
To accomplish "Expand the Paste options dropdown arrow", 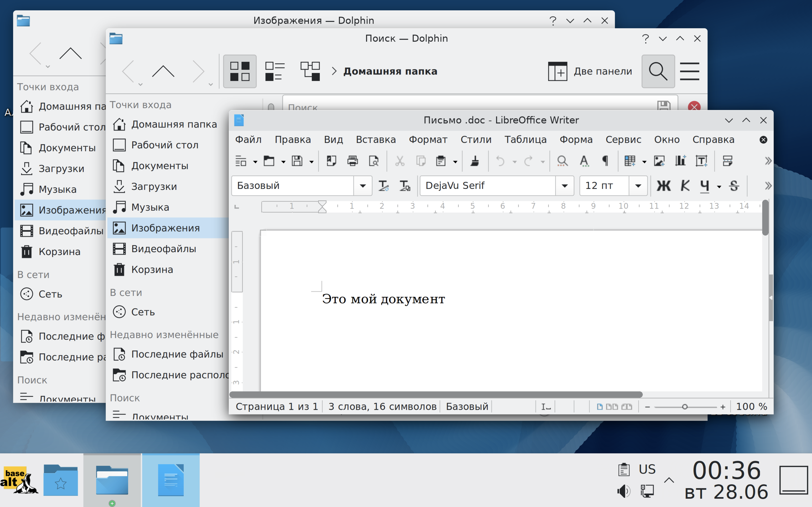I will coord(455,162).
